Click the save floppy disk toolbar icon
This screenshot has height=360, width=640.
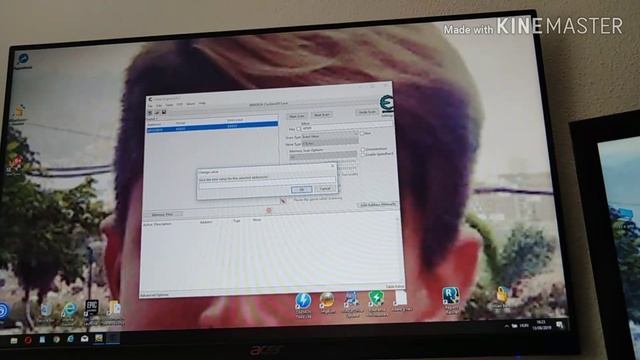[x=164, y=112]
